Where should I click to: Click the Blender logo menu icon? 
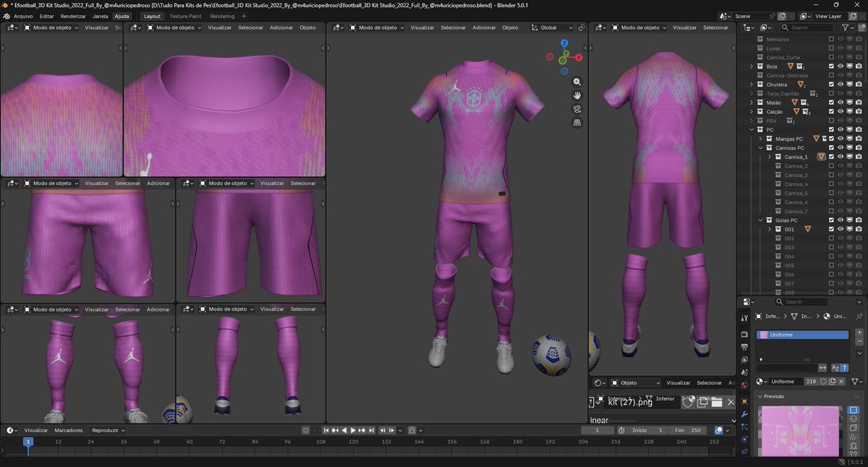click(x=6, y=16)
